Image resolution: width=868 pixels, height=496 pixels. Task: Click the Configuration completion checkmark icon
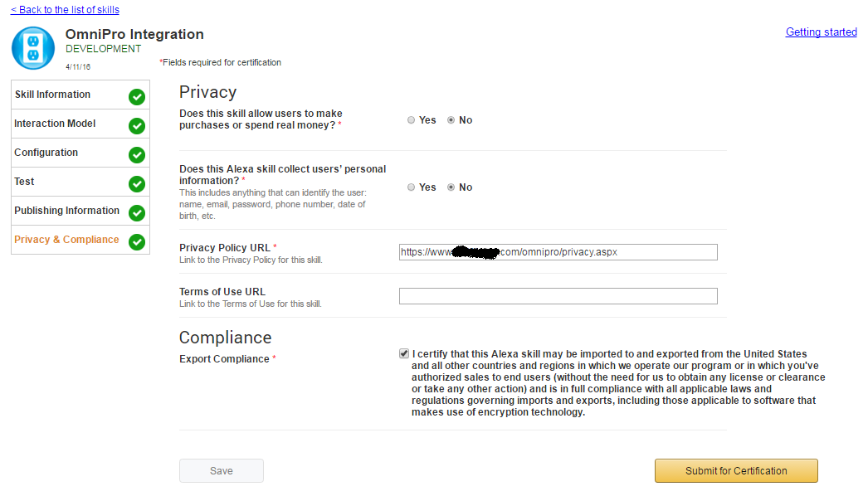(136, 153)
